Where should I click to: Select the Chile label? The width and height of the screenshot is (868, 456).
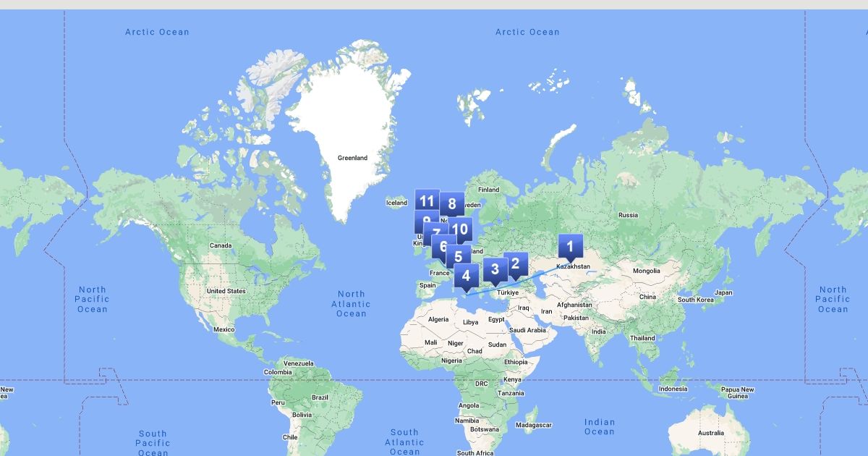290,437
